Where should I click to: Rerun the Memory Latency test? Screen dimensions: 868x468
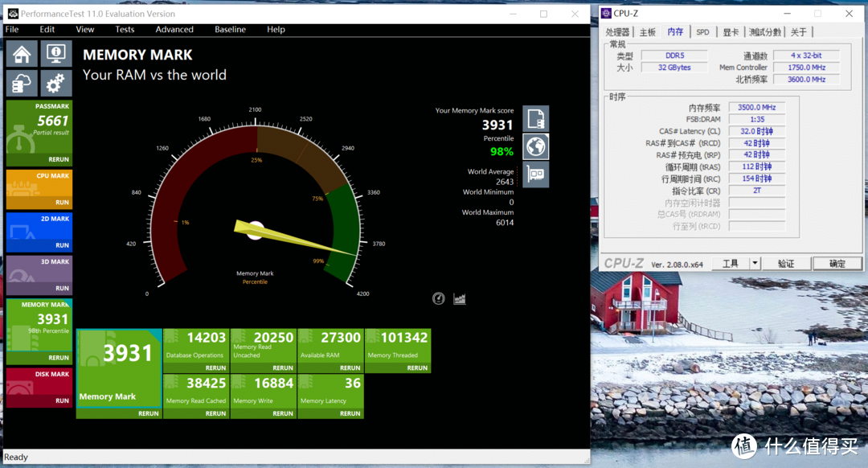(x=350, y=413)
